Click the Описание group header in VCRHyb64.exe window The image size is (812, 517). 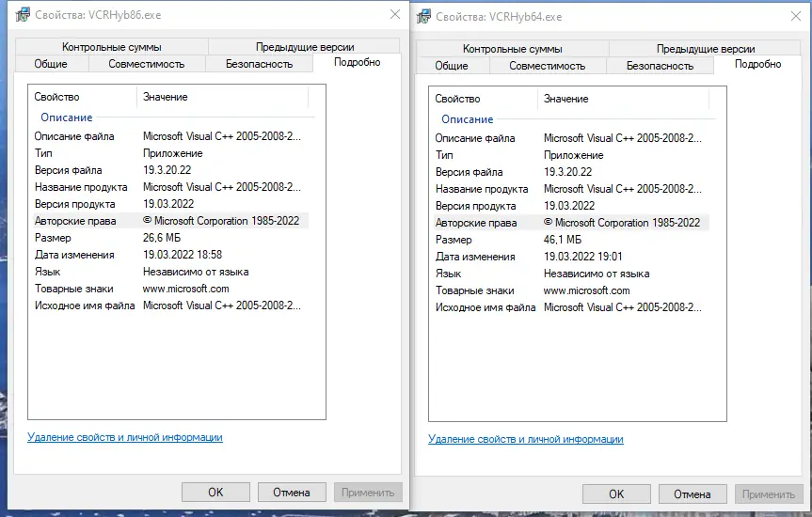468,119
